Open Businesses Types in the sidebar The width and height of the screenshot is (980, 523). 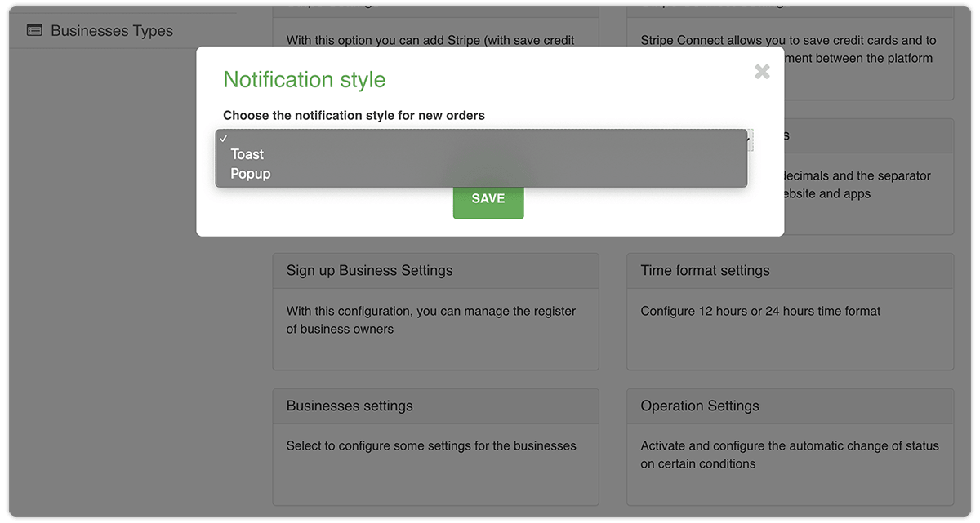[112, 31]
